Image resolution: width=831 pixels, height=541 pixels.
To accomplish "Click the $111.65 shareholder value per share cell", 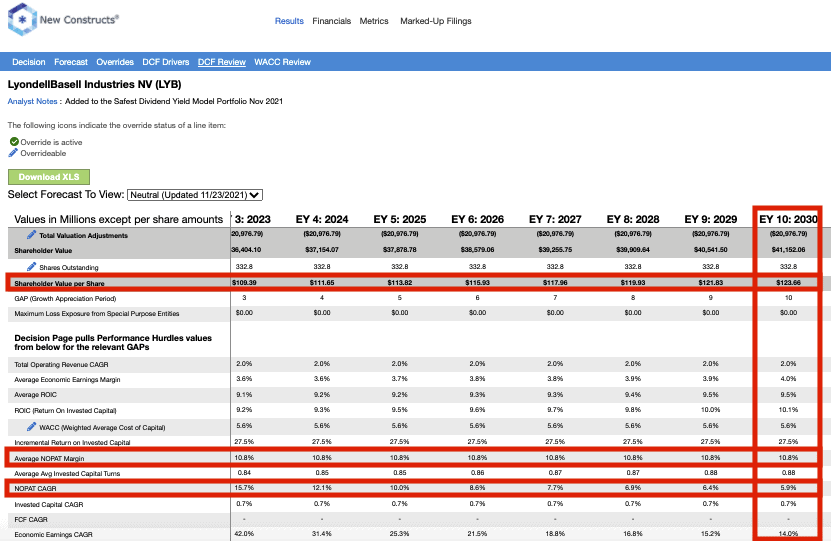I will (322, 282).
